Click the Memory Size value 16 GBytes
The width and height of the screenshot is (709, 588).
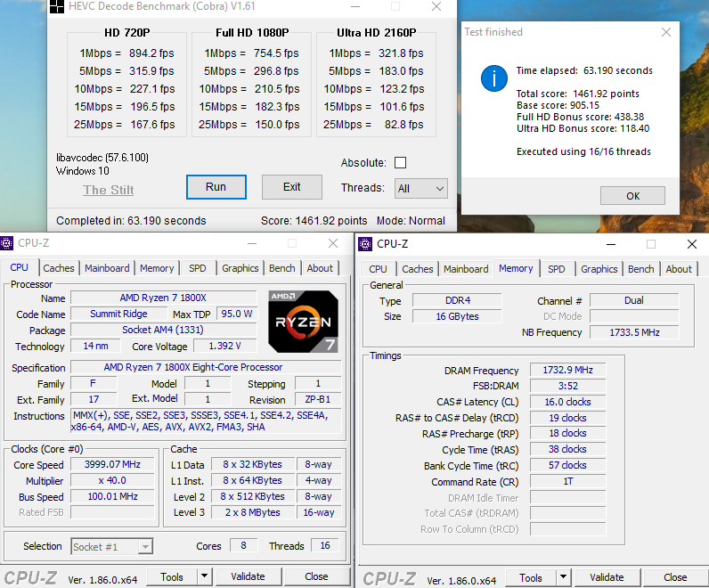pyautogui.click(x=458, y=316)
